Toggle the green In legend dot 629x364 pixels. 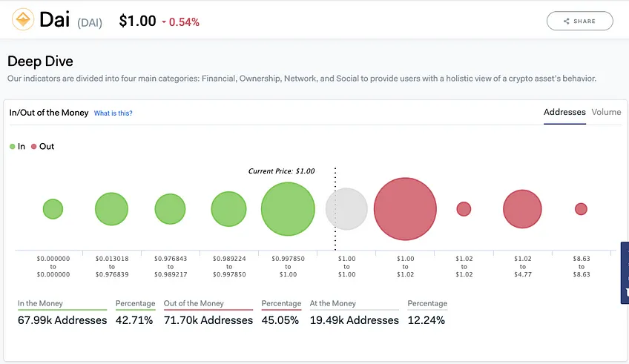tap(13, 146)
